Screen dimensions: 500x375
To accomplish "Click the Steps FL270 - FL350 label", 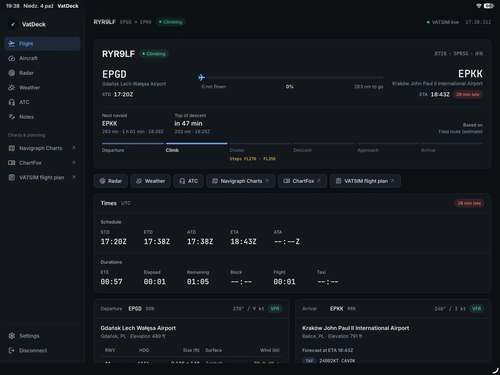I will click(x=253, y=159).
